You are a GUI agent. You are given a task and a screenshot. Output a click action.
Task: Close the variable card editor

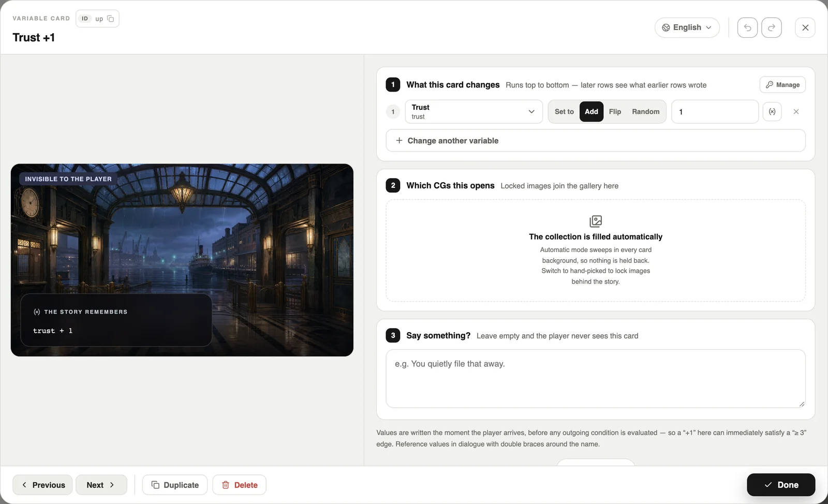click(x=805, y=27)
